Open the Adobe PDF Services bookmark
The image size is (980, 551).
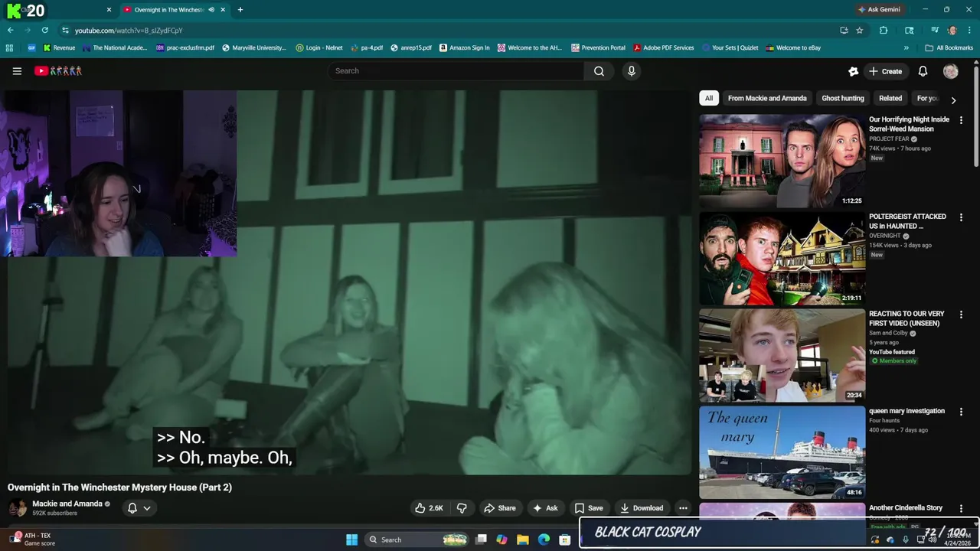coord(663,47)
